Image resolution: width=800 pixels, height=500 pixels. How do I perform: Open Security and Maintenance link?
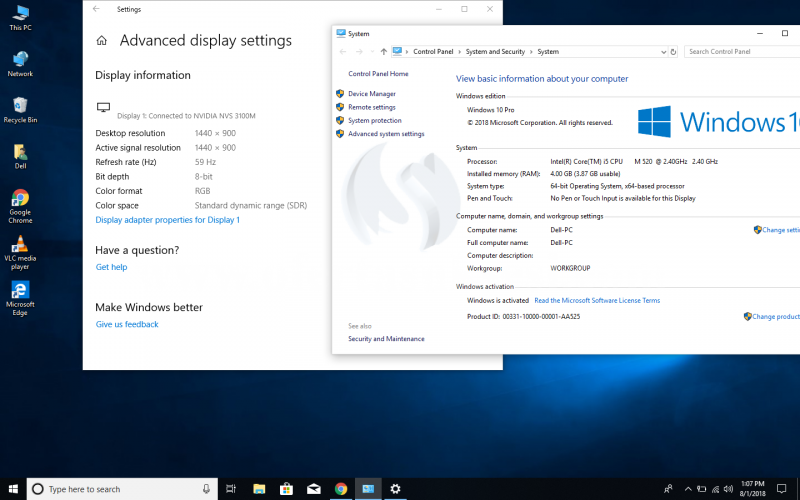pyautogui.click(x=386, y=339)
